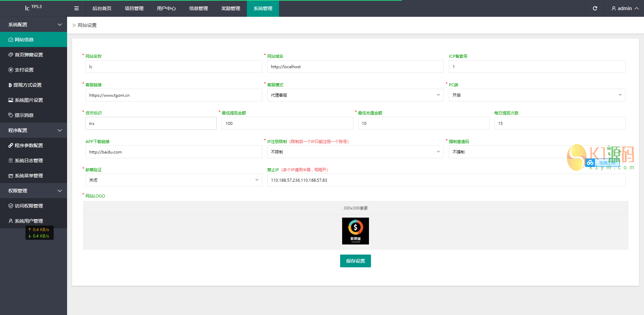This screenshot has height=315, width=644.
Task: Toggle the sidebar collapse hamburger icon
Action: pos(76,8)
